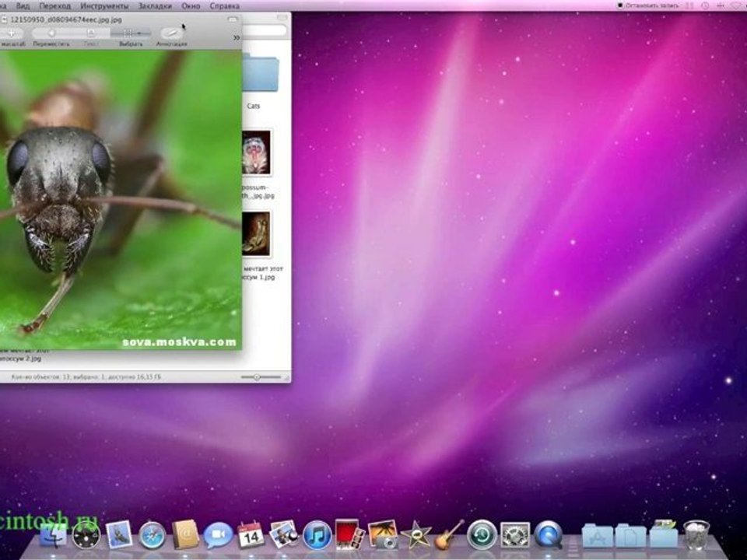Image resolution: width=747 pixels, height=560 pixels.
Task: Open the Окно menu
Action: pyautogui.click(x=191, y=6)
